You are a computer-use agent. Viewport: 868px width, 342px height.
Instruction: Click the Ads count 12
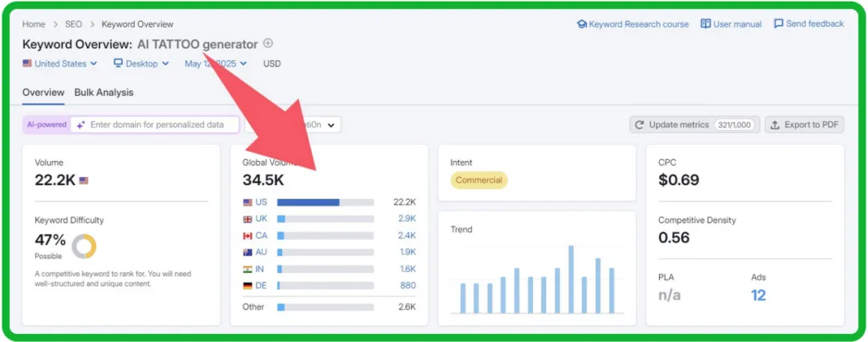[x=758, y=295]
